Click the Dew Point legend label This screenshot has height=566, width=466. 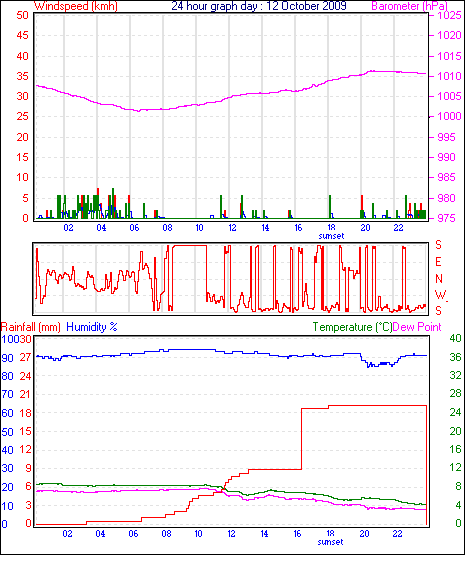coord(417,327)
